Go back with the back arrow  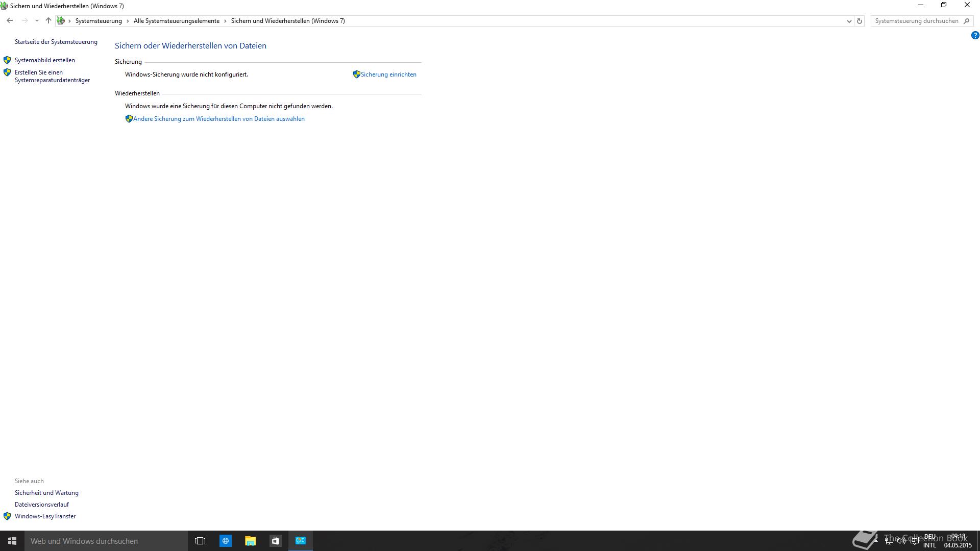[x=10, y=21]
